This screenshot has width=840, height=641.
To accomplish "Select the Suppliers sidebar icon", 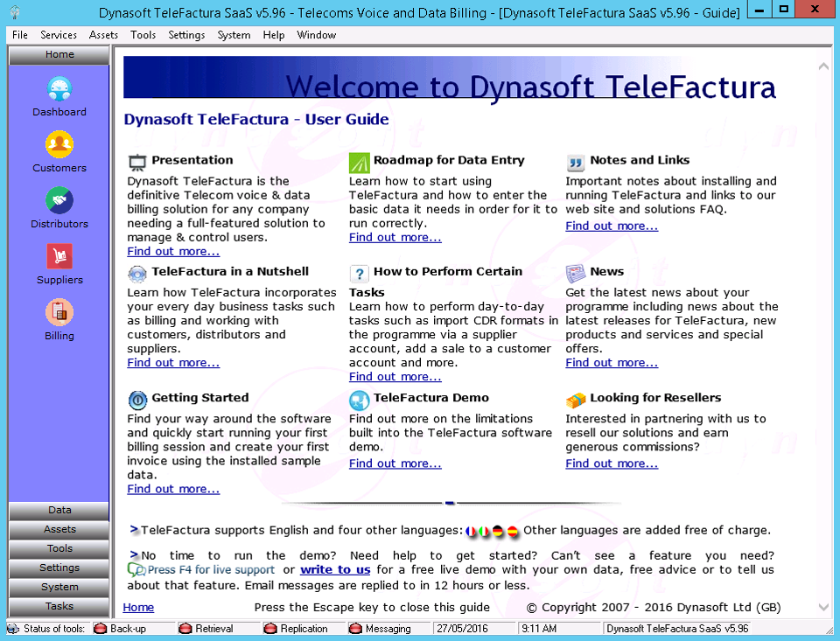I will [x=59, y=257].
